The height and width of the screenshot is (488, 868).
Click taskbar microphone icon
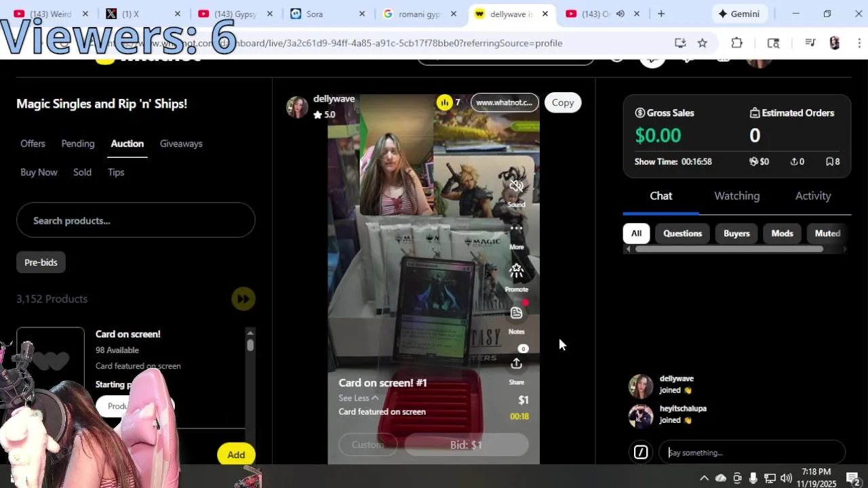point(753,479)
